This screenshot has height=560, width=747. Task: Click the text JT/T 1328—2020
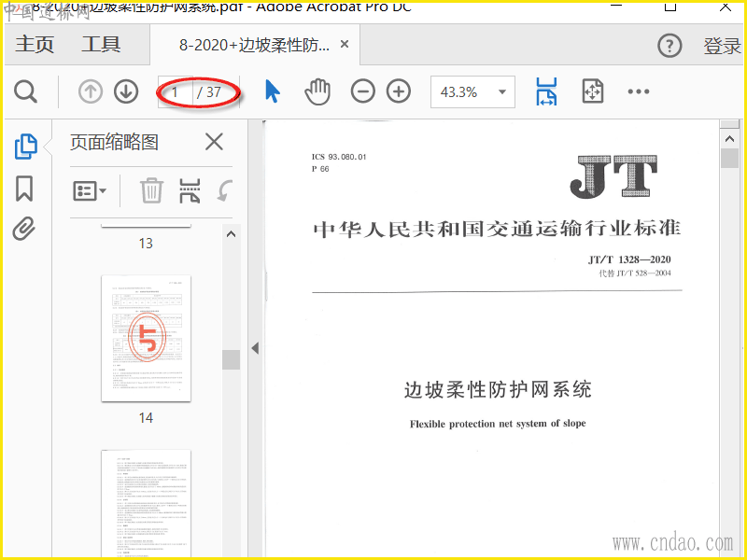[629, 259]
